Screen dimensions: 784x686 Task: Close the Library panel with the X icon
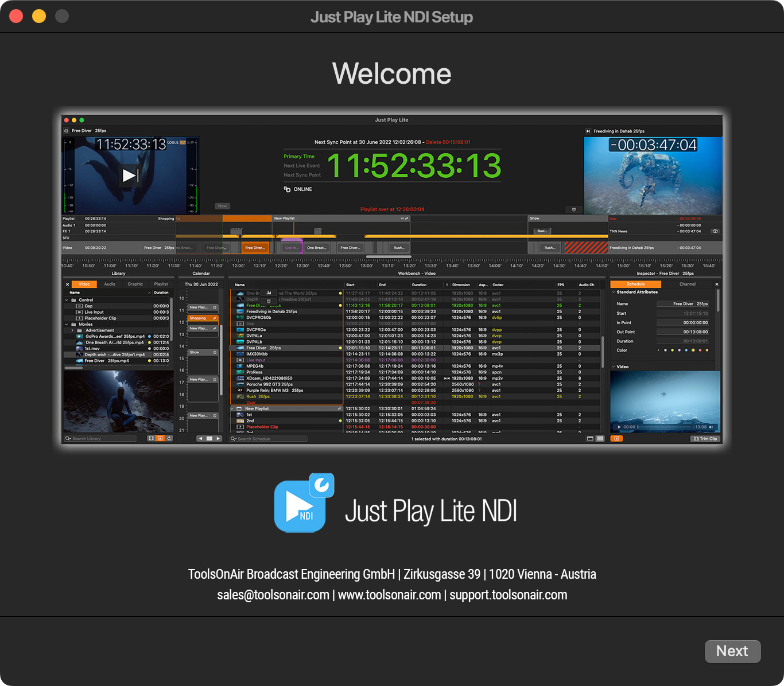[67, 284]
